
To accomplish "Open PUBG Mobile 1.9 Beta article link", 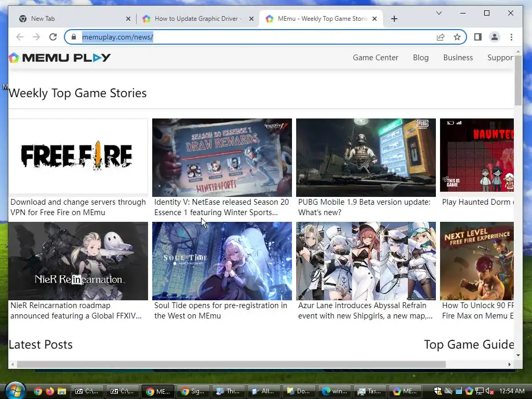I will click(x=364, y=207).
